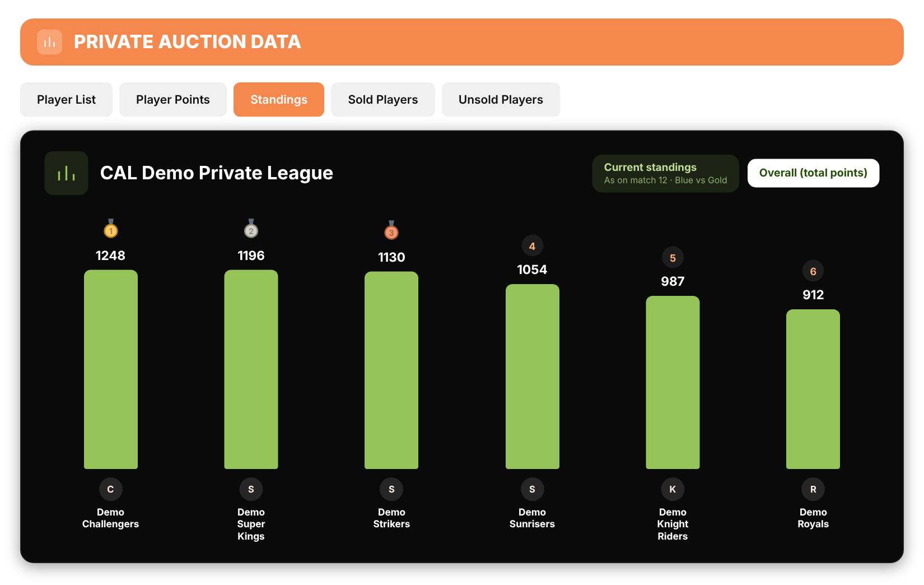
Task: Click the rank 4 badge above Sunrisers
Action: 532,246
